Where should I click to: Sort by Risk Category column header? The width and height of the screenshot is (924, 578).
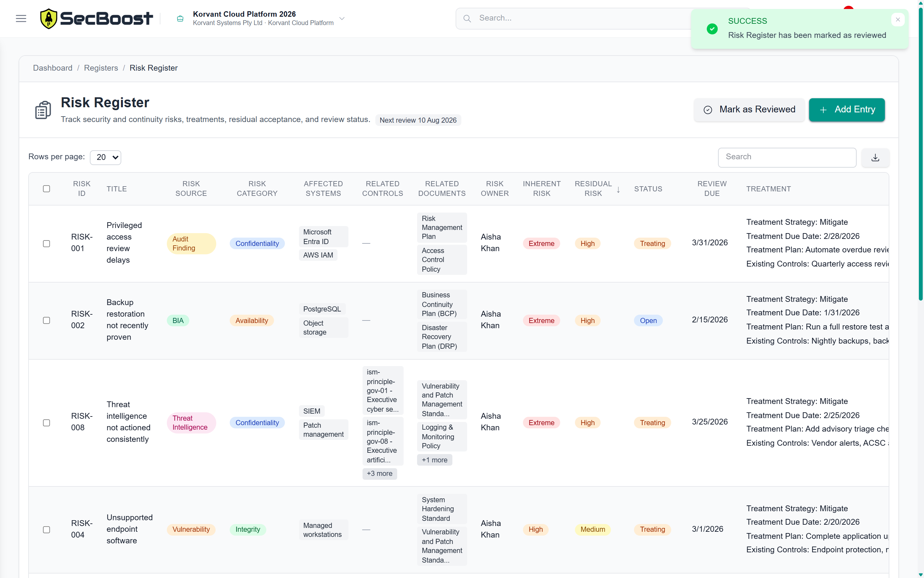tap(257, 189)
